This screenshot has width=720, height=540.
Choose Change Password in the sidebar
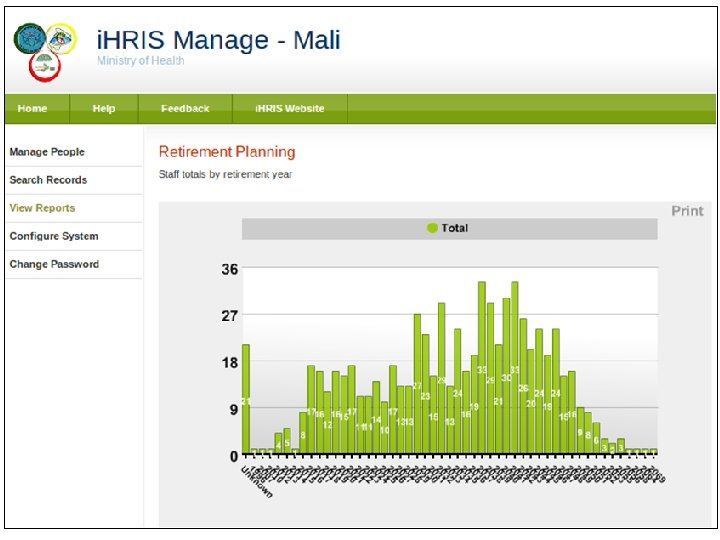[x=54, y=264]
